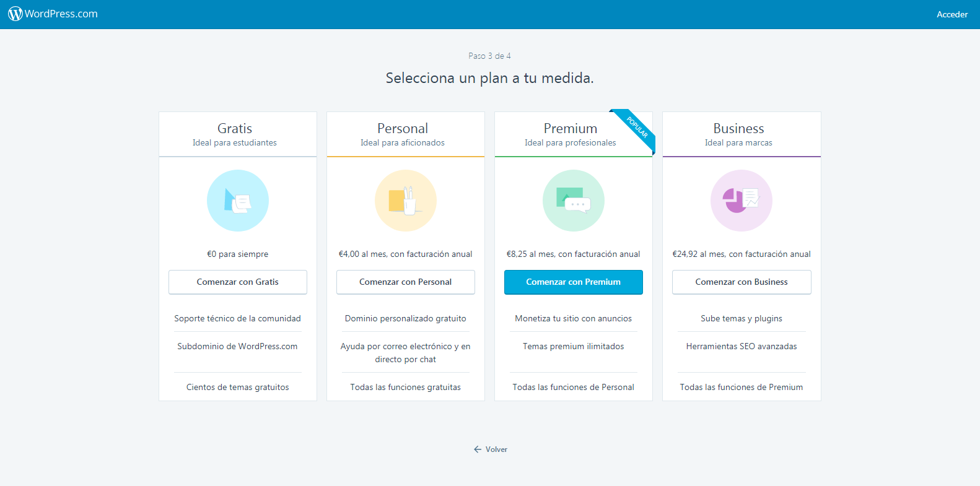Click the Gratis plan illustration icon
Viewport: 980px width, 486px height.
point(238,201)
